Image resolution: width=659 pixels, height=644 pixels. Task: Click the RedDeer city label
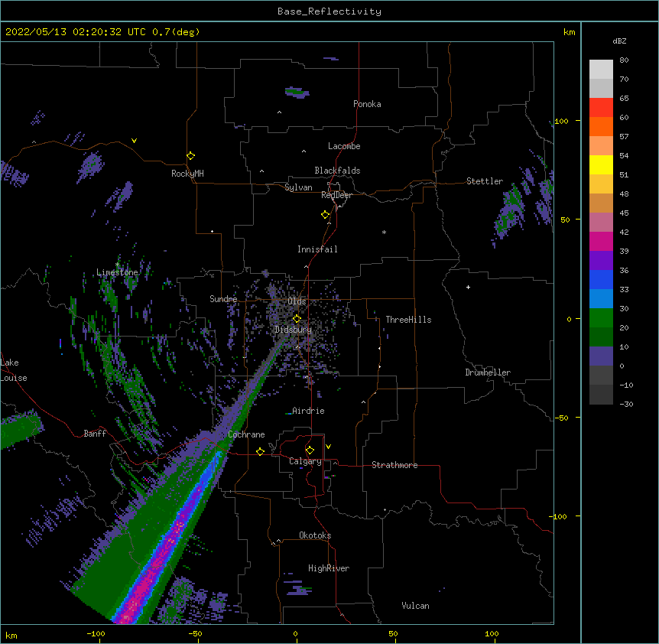[336, 195]
